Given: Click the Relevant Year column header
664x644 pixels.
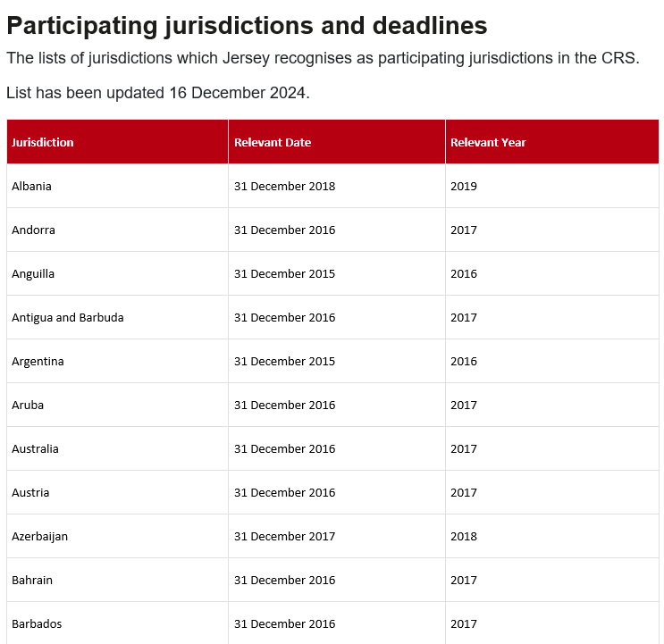Looking at the screenshot, I should pyautogui.click(x=551, y=142).
